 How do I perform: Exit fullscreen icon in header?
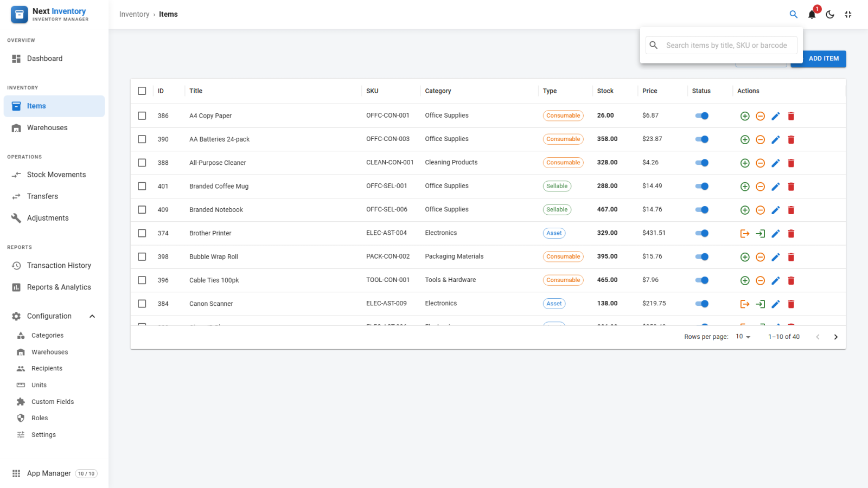[848, 15]
